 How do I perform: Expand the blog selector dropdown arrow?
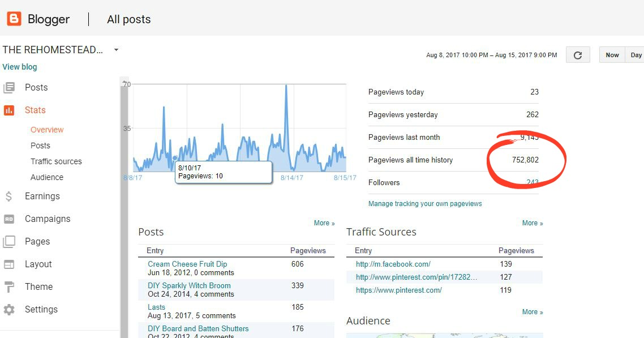(116, 50)
